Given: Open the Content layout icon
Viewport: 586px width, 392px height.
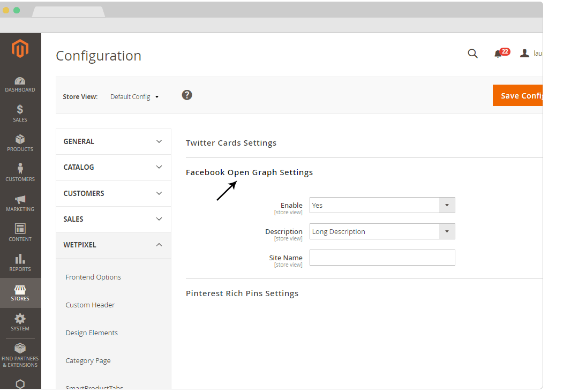Looking at the screenshot, I should point(20,228).
